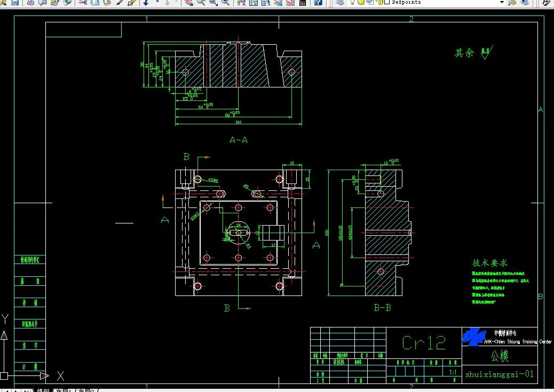Switch to the 布局1 layout tab
554x392 pixels.
(x=64, y=390)
